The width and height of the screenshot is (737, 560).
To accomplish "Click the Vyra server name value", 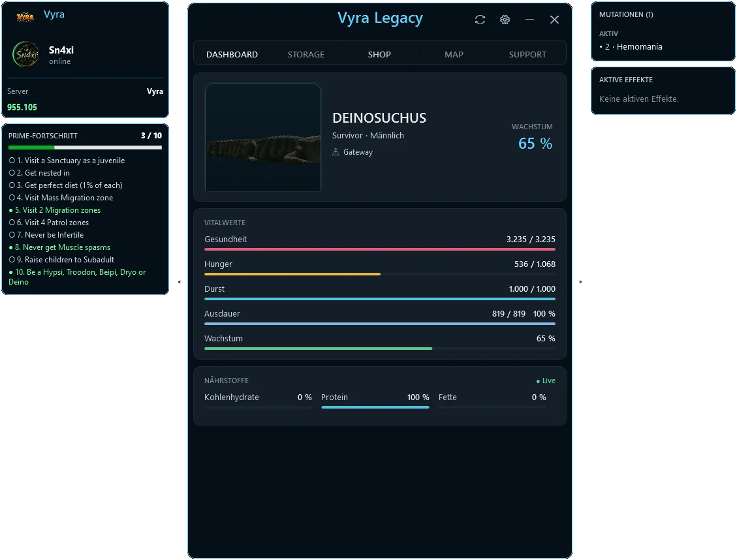I will coord(155,91).
